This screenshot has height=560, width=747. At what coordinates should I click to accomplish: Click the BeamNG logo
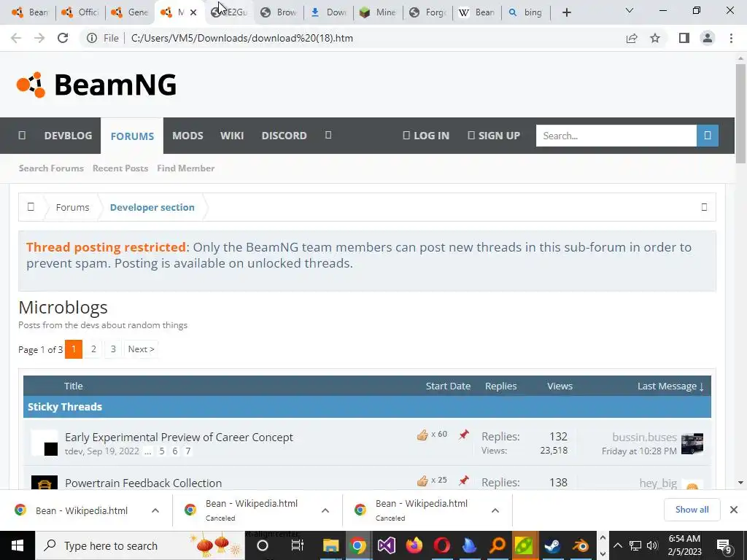coord(97,85)
